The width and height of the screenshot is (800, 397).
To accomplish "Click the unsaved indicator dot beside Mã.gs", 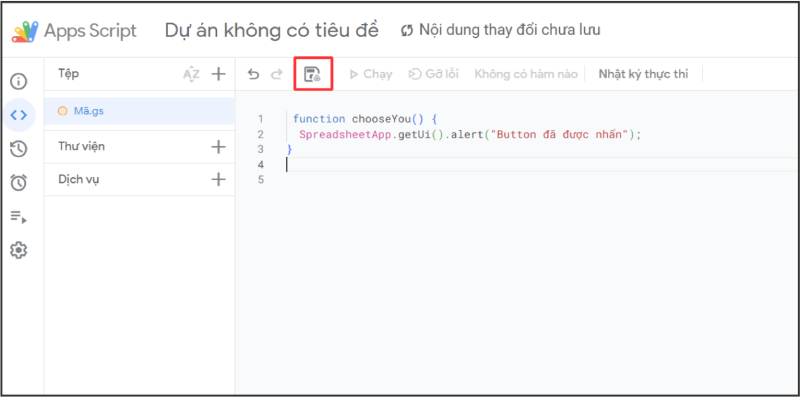I will click(x=63, y=111).
